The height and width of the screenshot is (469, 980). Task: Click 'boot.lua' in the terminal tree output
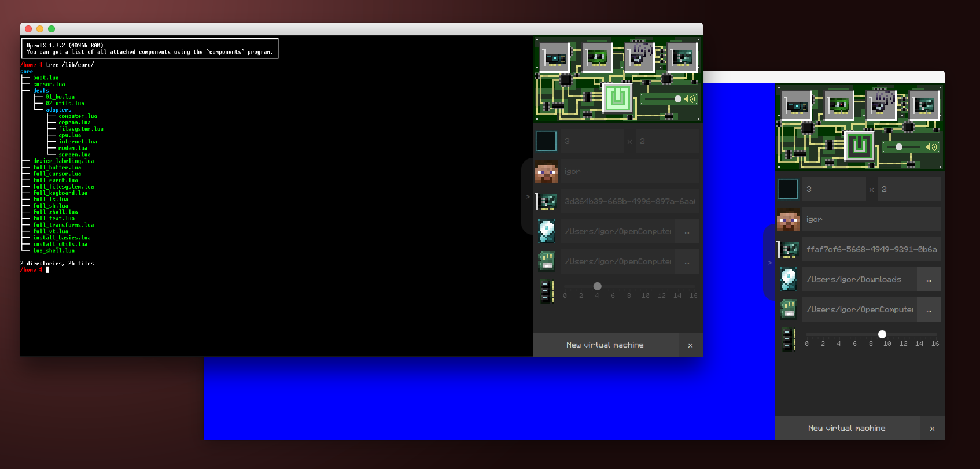click(x=46, y=77)
